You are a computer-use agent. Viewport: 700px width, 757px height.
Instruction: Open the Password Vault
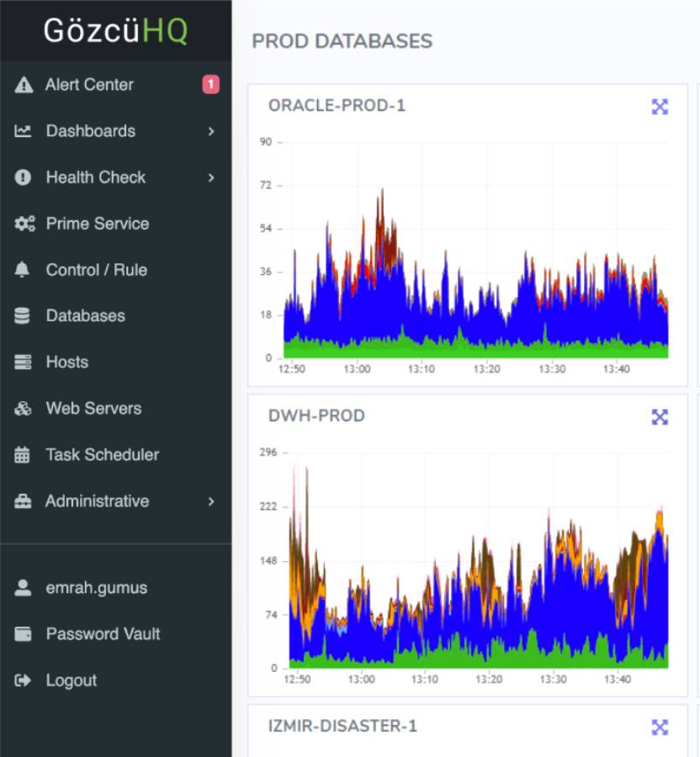(x=116, y=634)
